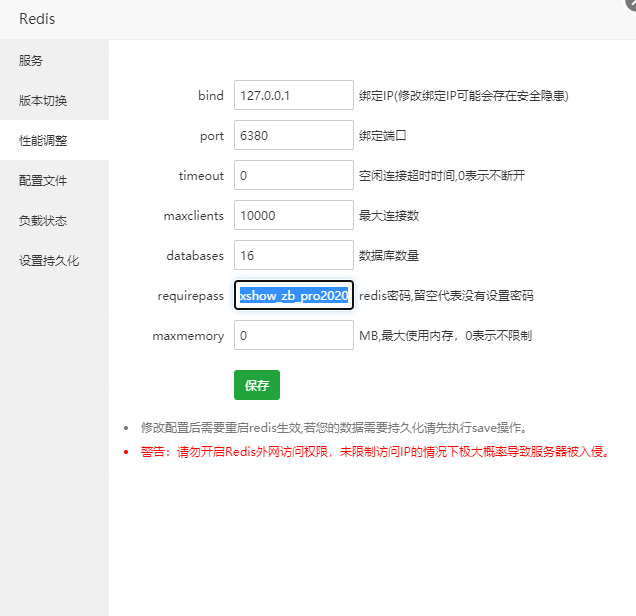
Task: View the 负载状态 tab
Action: 43,220
